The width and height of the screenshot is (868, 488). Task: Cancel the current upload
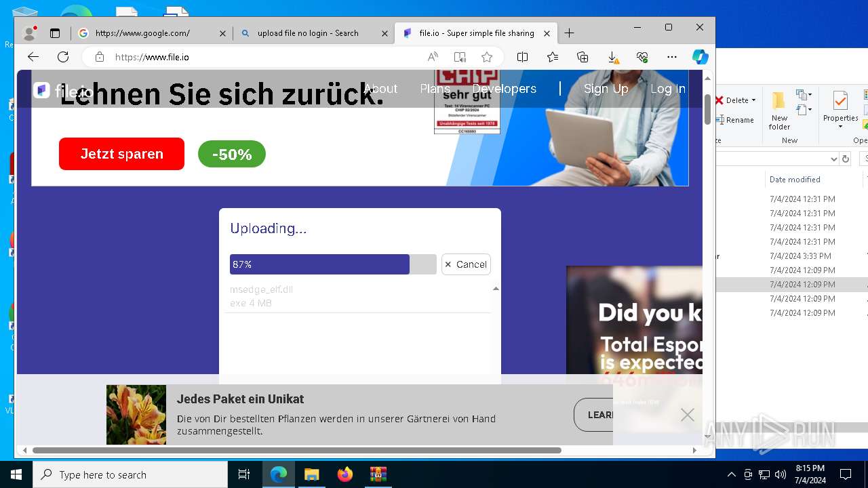point(466,264)
